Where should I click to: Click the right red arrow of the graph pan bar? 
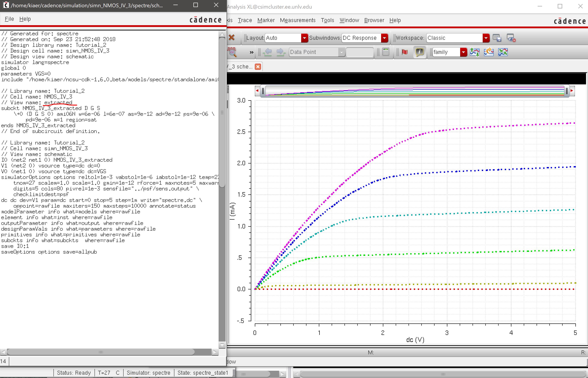(x=572, y=91)
